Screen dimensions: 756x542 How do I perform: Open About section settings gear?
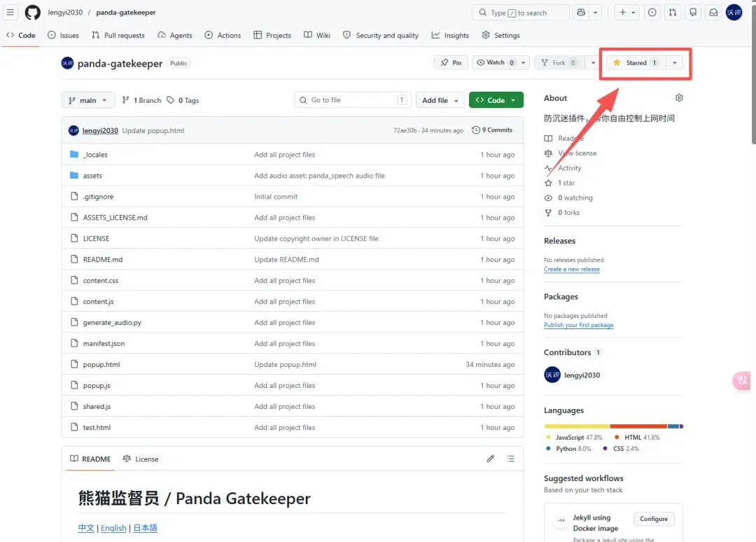[x=679, y=98]
